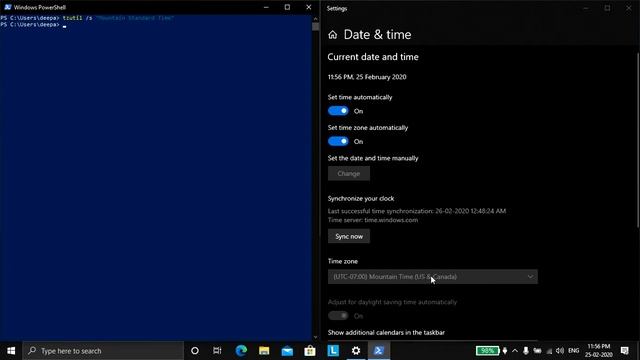The width and height of the screenshot is (640, 360).
Task: Switch to PowerShell via taskbar icon
Action: [379, 351]
